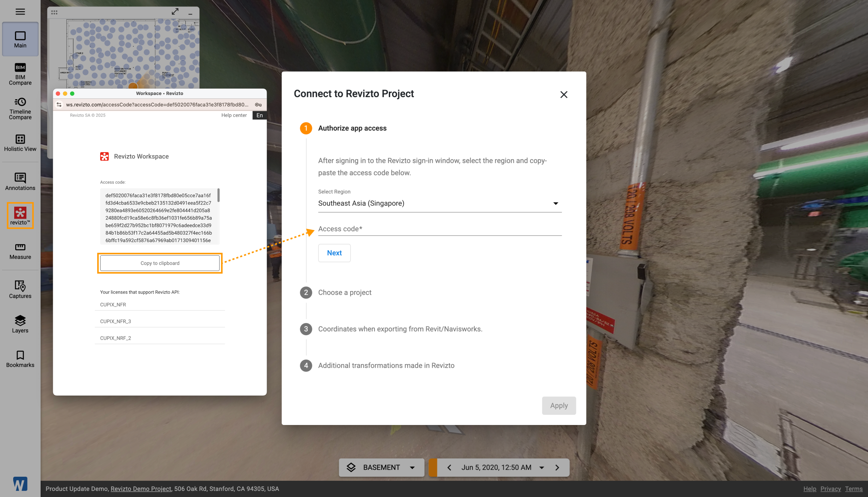Click Copy to clipboard button
Viewport: 868px width, 497px height.
pyautogui.click(x=160, y=263)
